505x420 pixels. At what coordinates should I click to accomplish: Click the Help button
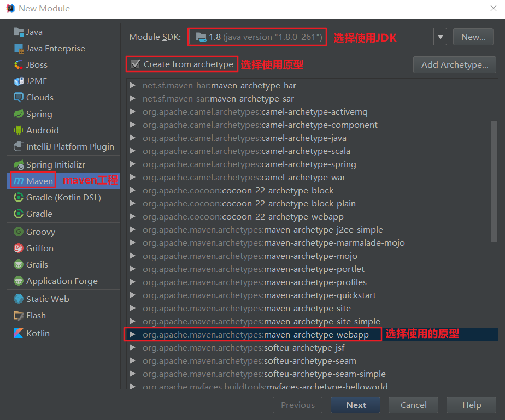(x=471, y=405)
